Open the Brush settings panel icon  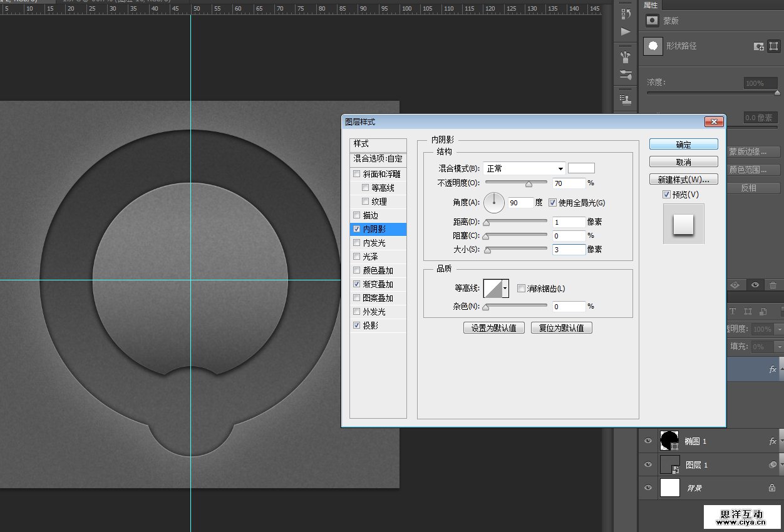tap(626, 75)
